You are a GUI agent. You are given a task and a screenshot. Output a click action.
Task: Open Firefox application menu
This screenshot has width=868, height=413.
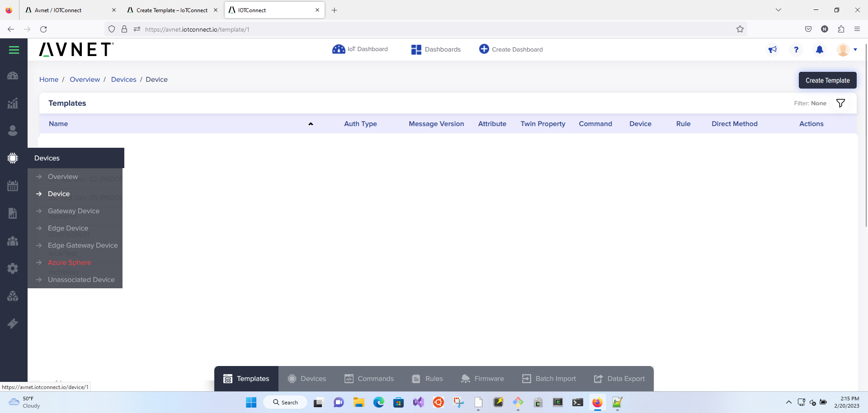(x=857, y=29)
